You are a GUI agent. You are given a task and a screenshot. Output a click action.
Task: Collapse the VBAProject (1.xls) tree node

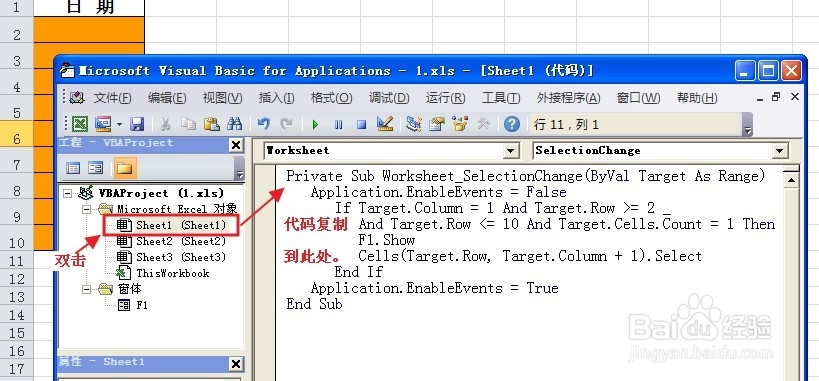tap(67, 193)
